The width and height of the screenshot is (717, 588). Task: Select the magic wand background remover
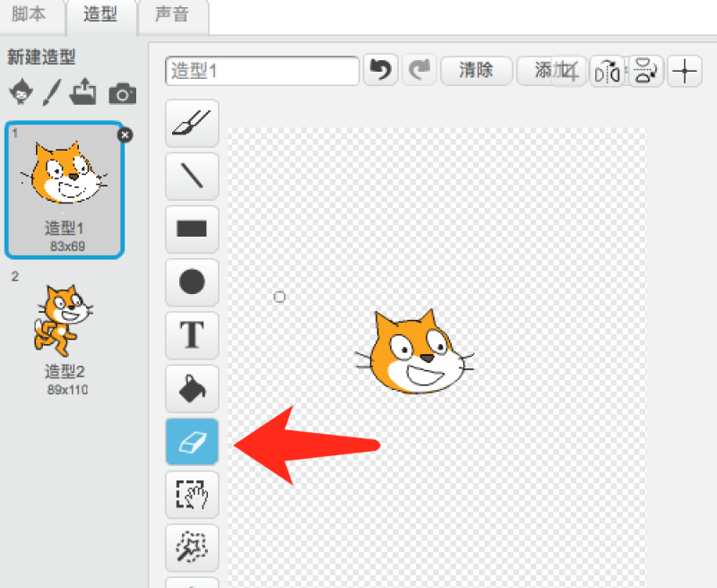click(192, 548)
